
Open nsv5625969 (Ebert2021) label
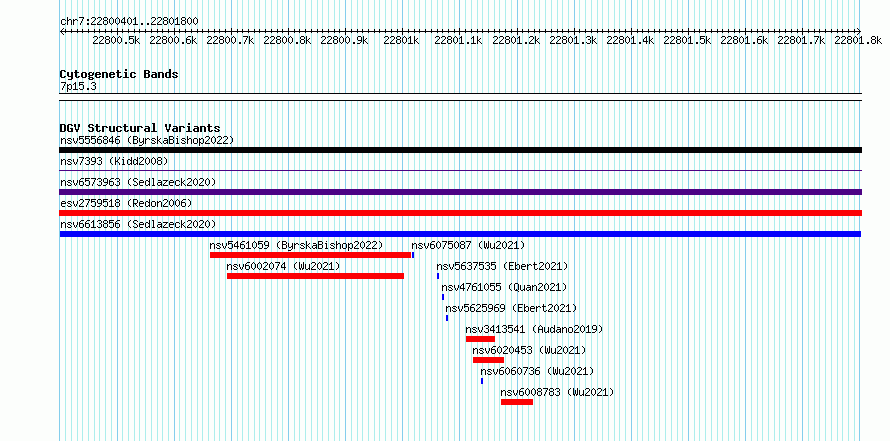511,308
